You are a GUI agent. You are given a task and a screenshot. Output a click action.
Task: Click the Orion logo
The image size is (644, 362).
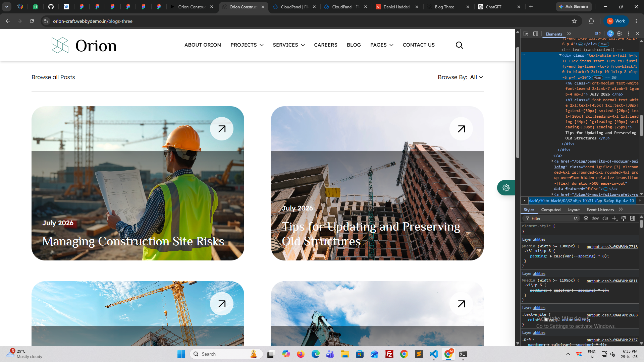[84, 45]
